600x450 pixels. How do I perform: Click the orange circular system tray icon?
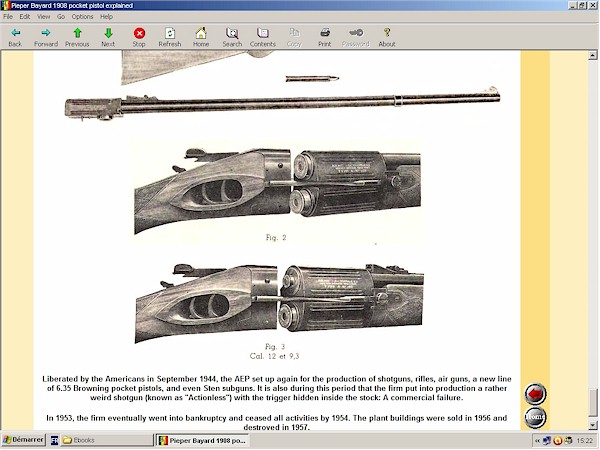pyautogui.click(x=558, y=441)
